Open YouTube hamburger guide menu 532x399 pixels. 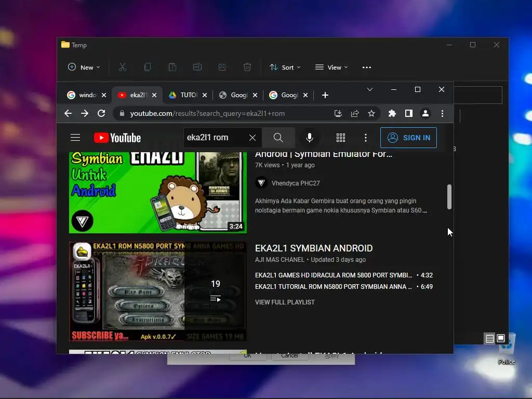[75, 138]
